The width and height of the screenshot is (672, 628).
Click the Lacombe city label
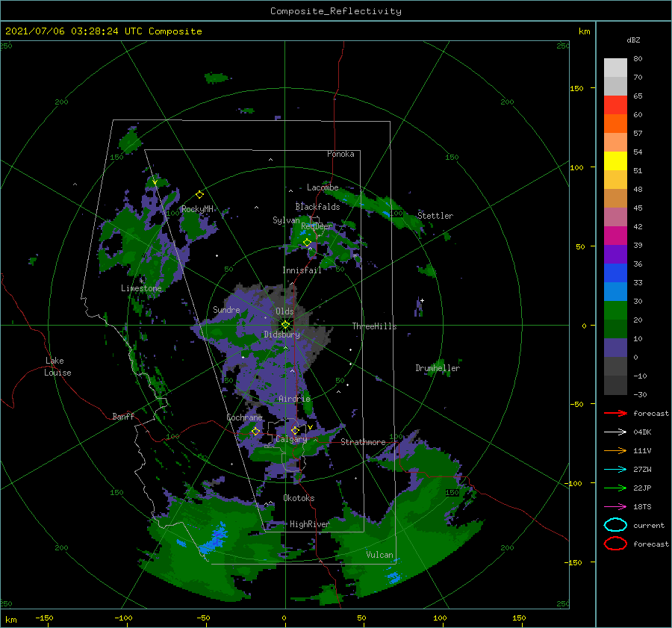(323, 187)
